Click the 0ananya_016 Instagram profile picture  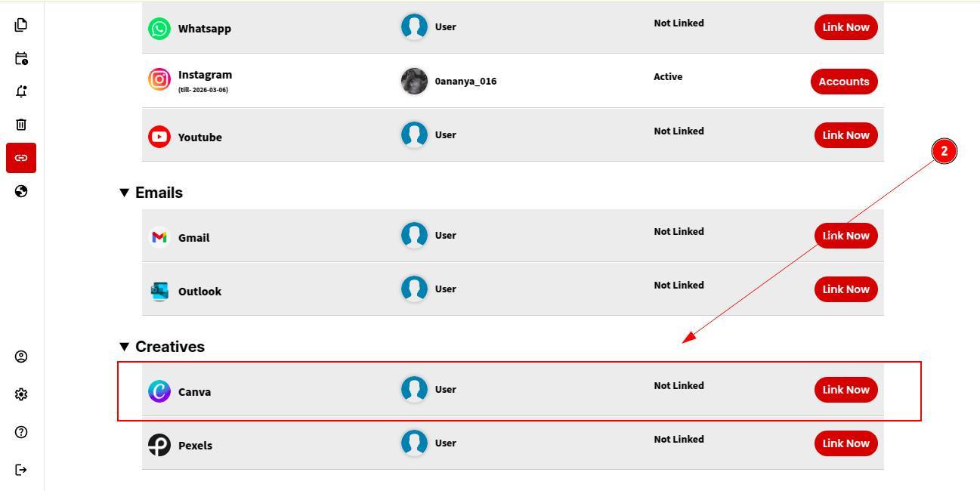(414, 81)
